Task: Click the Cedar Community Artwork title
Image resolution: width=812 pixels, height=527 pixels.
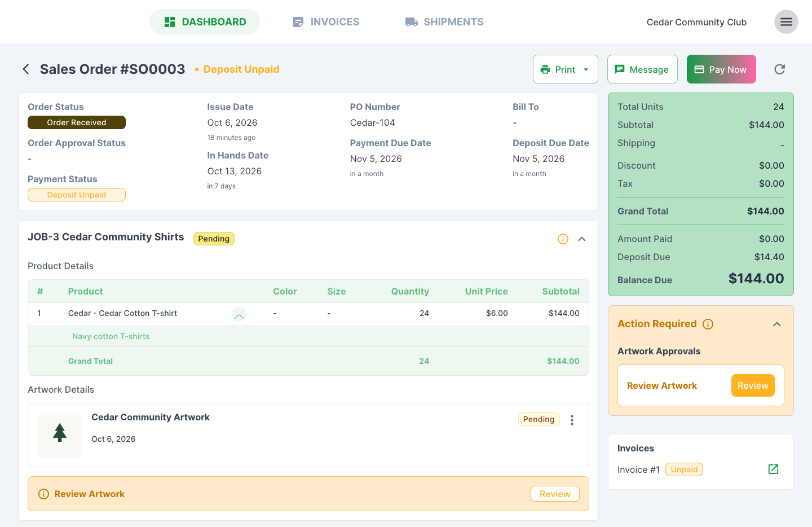Action: [151, 418]
